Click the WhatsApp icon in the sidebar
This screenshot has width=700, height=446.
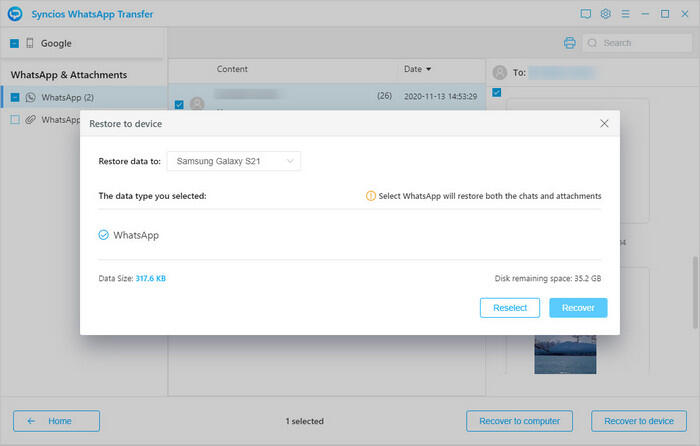30,97
